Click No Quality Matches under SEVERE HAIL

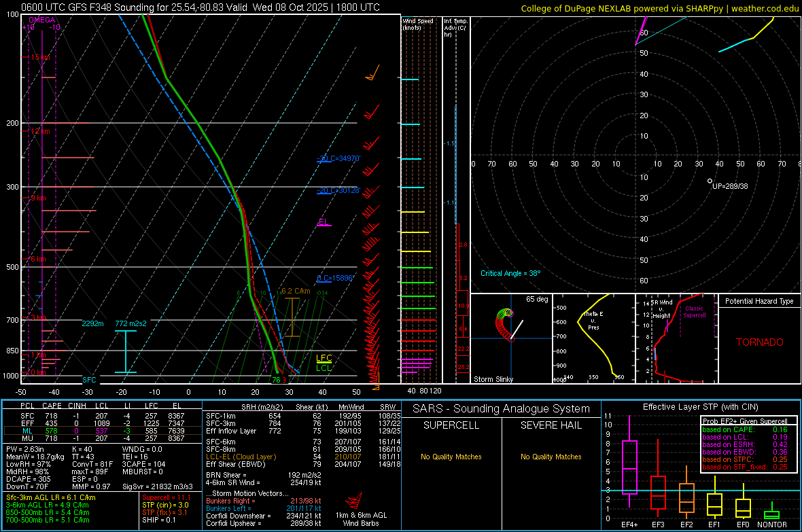point(551,457)
